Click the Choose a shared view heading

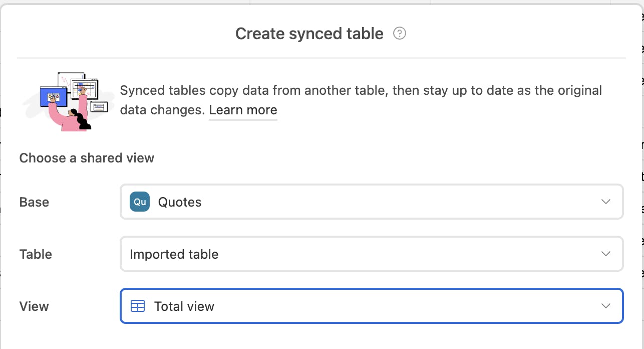pos(87,158)
